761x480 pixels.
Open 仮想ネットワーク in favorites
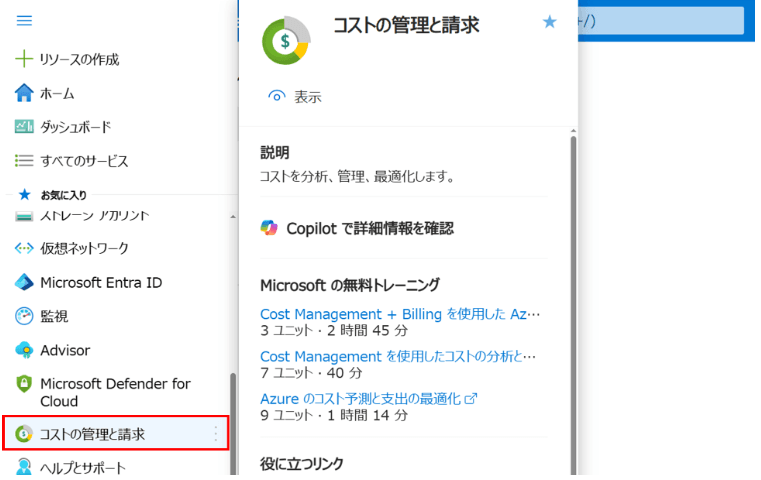pyautogui.click(x=84, y=248)
